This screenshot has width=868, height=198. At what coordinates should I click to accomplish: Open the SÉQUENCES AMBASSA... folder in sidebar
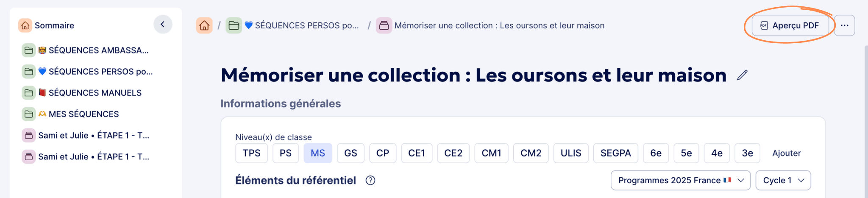[98, 50]
